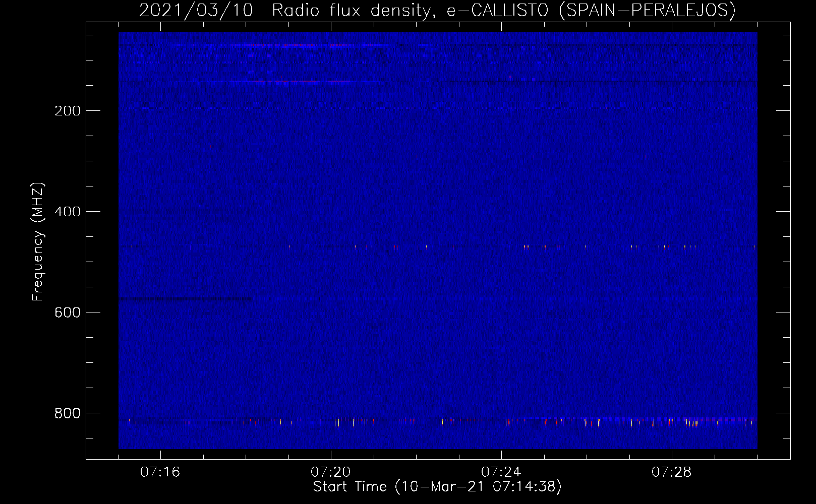Select the 07:28 time tick label
This screenshot has height=504, width=816.
pos(672,472)
